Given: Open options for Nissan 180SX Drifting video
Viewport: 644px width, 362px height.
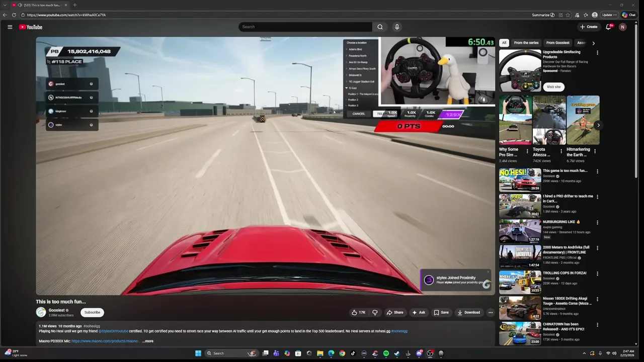Looking at the screenshot, I should tap(597, 300).
